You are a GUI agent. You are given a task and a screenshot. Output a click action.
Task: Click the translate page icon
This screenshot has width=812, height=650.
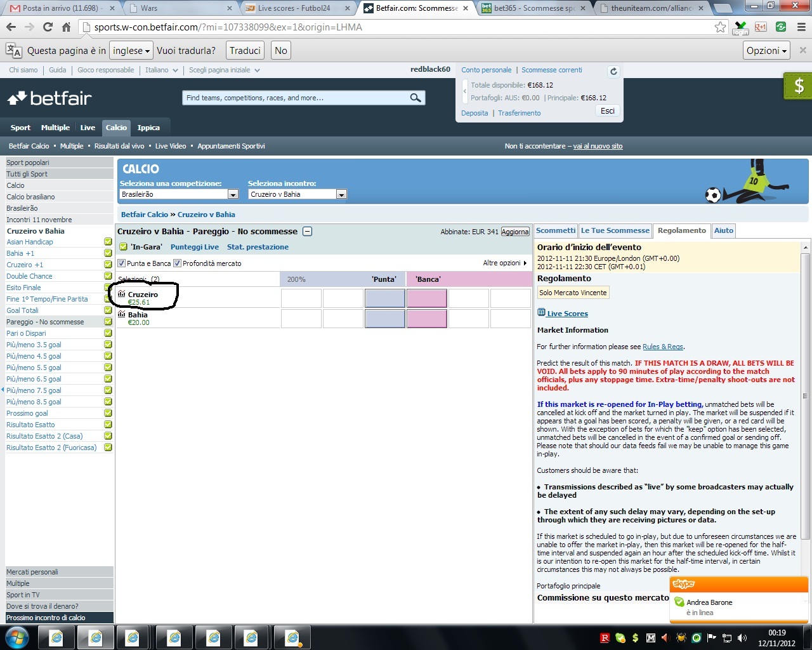click(14, 50)
